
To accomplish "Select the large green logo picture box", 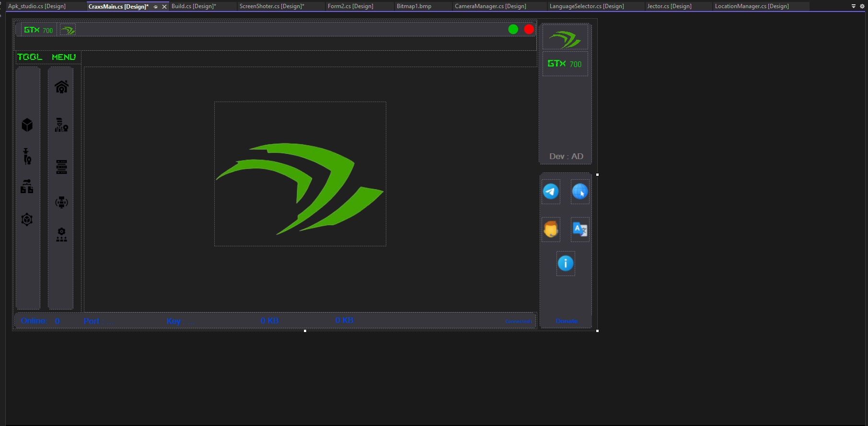I will pyautogui.click(x=300, y=174).
